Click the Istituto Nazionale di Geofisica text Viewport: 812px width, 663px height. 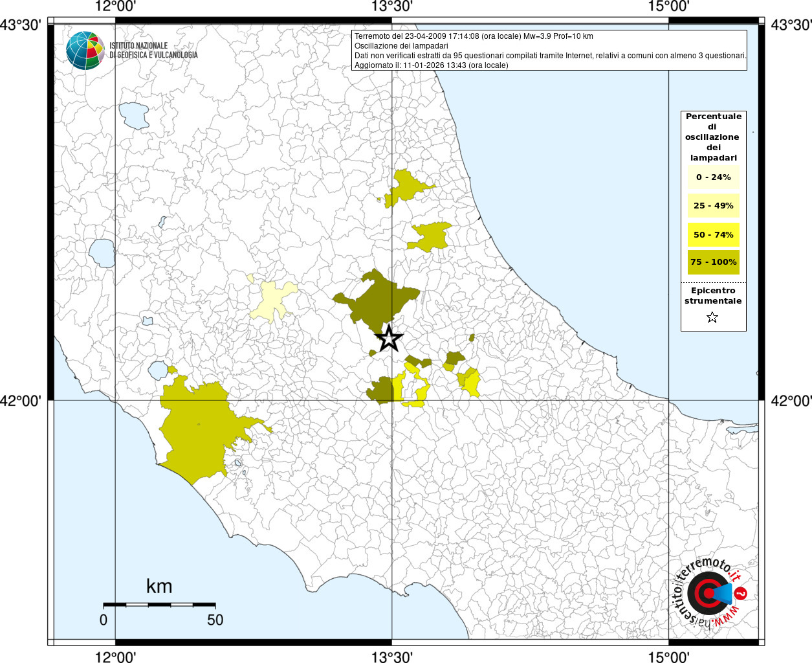[x=153, y=51]
